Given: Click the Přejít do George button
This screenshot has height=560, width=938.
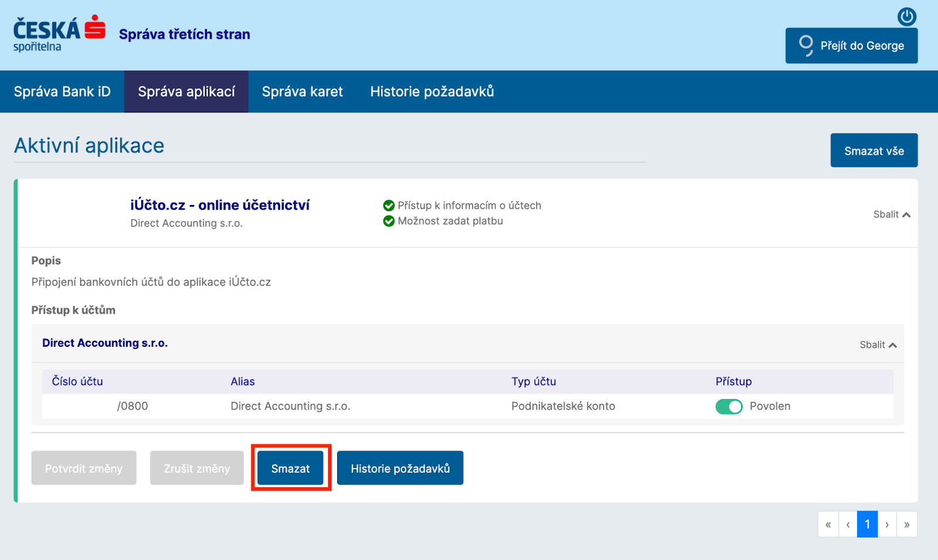Looking at the screenshot, I should [x=851, y=46].
